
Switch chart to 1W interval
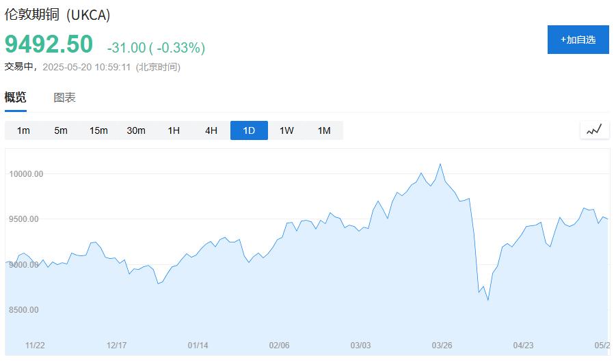pos(286,130)
